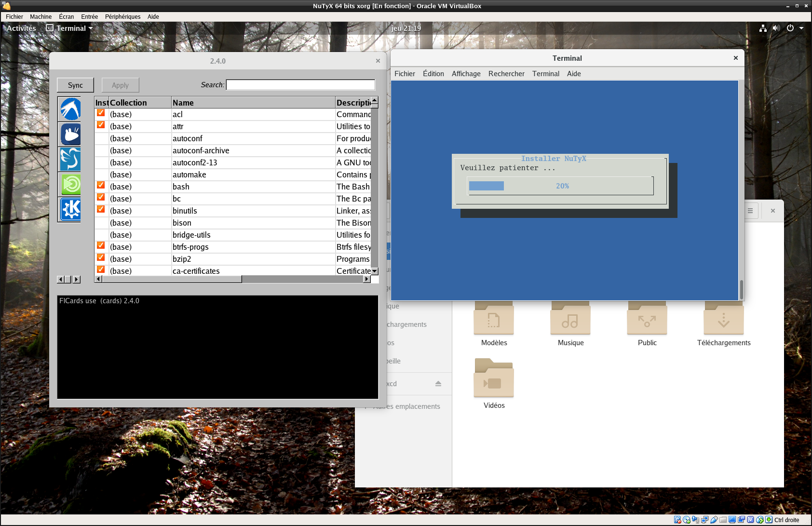Uncheck the btrfs-progs package checkbox

coord(101,245)
